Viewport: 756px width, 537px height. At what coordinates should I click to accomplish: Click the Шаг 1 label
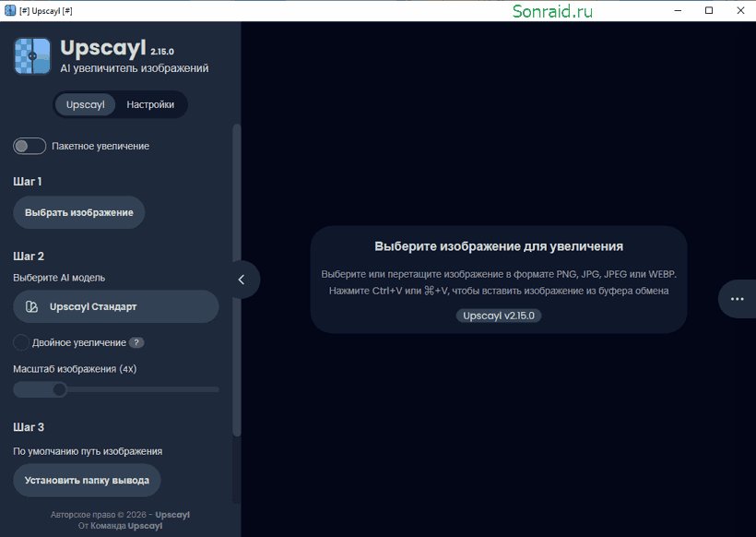(28, 182)
